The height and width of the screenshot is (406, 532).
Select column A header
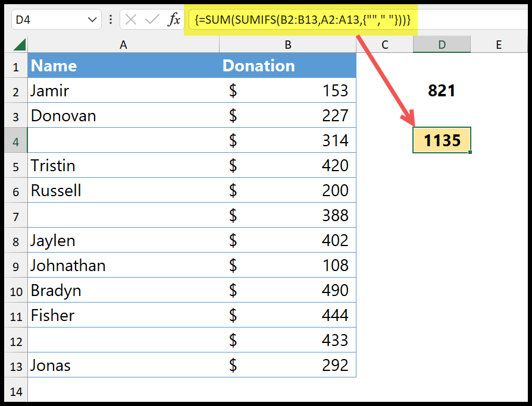124,45
